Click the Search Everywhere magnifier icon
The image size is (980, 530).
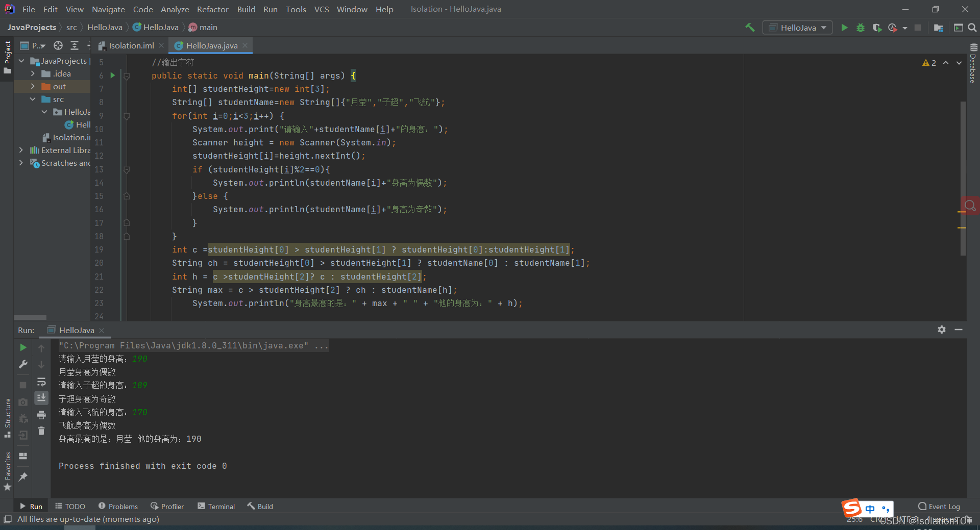click(x=972, y=28)
